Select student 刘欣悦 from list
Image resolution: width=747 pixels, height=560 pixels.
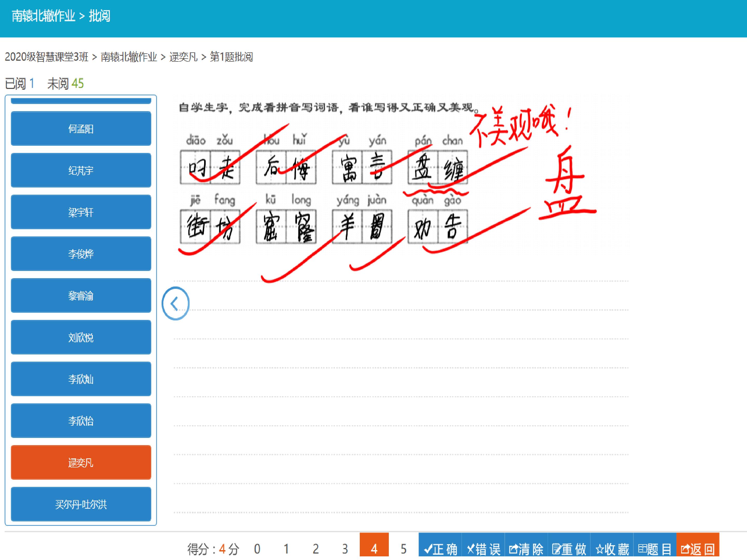(81, 337)
